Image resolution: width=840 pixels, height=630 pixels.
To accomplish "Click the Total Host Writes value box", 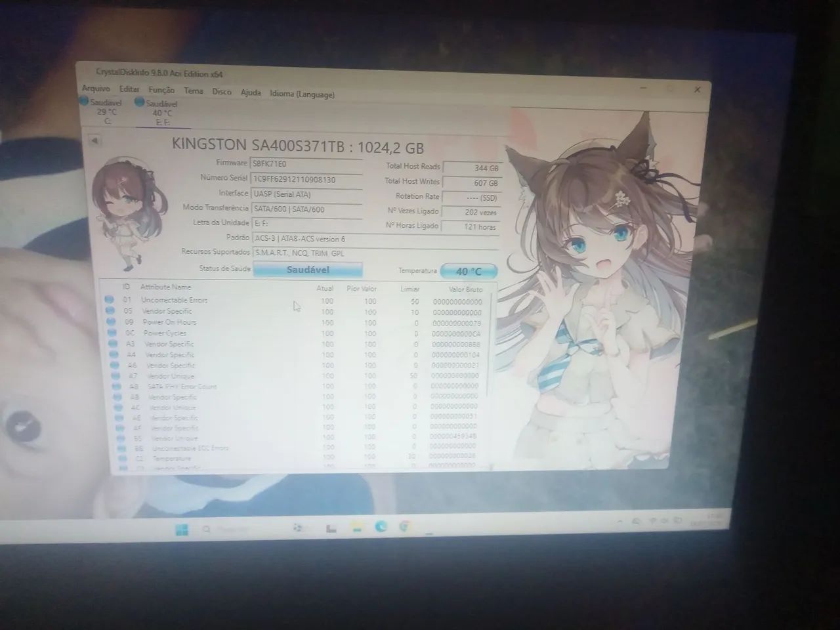I will pos(472,183).
